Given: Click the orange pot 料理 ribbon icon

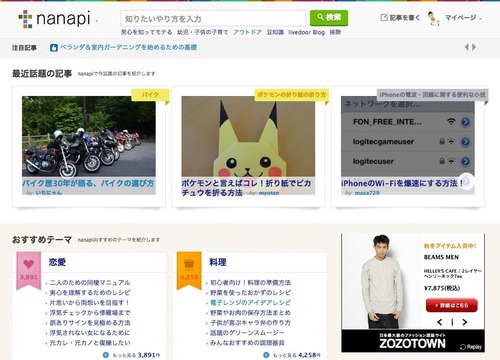Looking at the screenshot, I should pos(189,270).
